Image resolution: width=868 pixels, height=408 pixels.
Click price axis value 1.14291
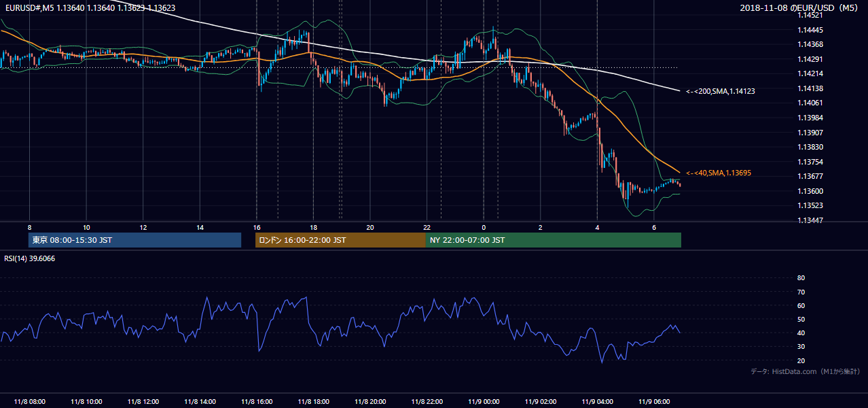click(x=810, y=59)
